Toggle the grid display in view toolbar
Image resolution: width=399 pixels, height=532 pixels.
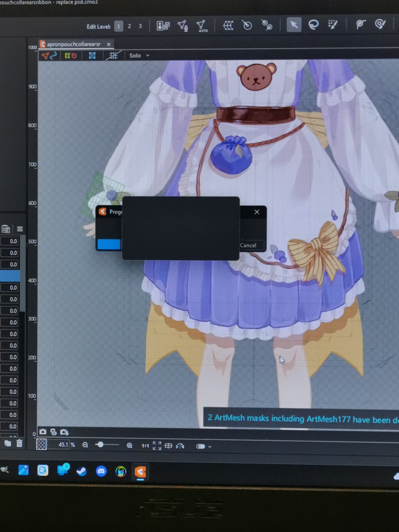113,56
